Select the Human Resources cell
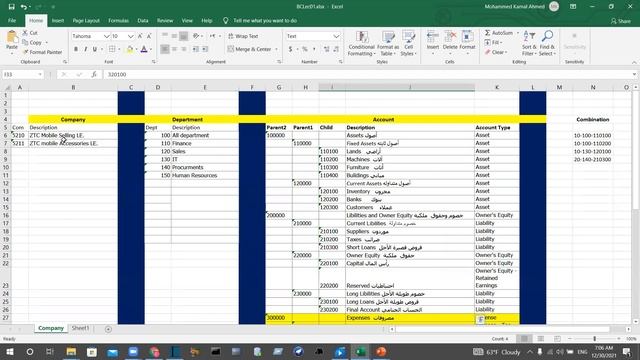Screen dimensions: 640x360 (x=205, y=175)
